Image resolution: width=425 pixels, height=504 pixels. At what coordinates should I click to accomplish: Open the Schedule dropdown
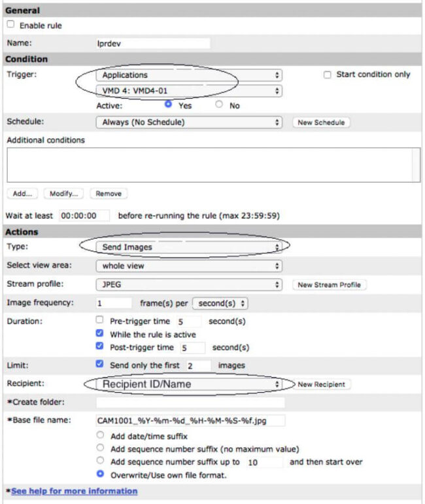click(x=189, y=122)
